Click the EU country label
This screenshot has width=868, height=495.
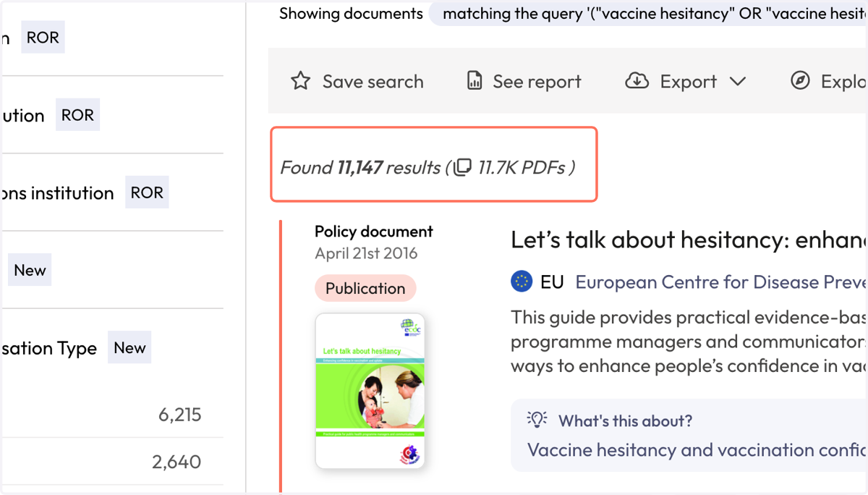tap(552, 282)
